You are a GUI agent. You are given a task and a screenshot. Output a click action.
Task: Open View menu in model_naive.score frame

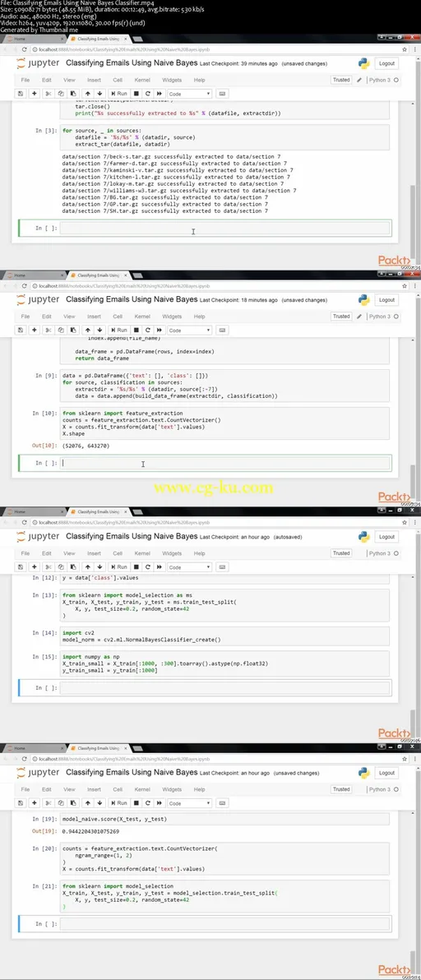[x=69, y=788]
